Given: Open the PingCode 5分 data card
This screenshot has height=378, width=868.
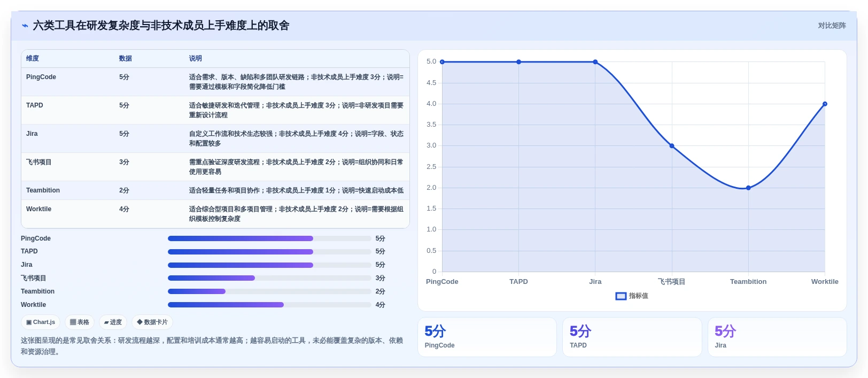Looking at the screenshot, I should point(487,337).
